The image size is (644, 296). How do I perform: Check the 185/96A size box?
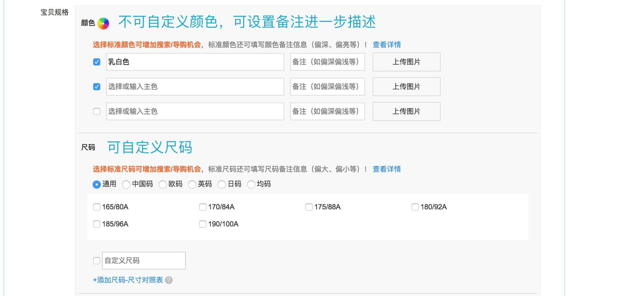tap(97, 224)
